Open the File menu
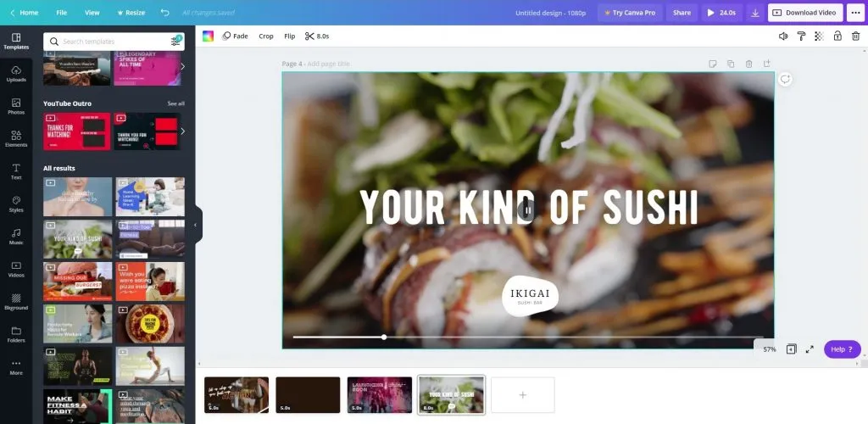 [61, 12]
